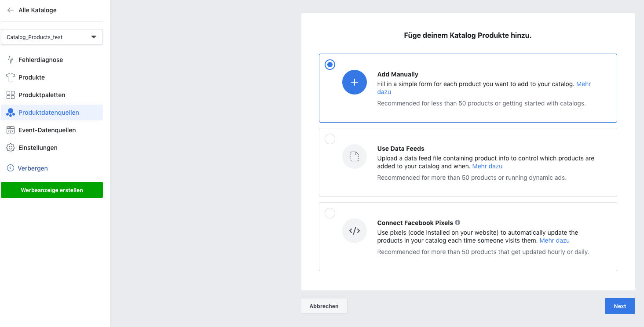Click the Fehlerdiagnose pulse icon
The height and width of the screenshot is (327, 644).
tap(11, 60)
